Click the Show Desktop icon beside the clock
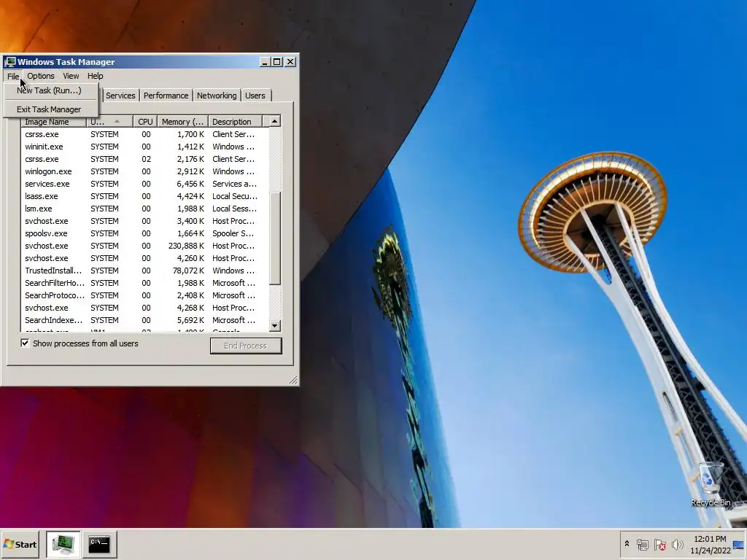 click(739, 544)
